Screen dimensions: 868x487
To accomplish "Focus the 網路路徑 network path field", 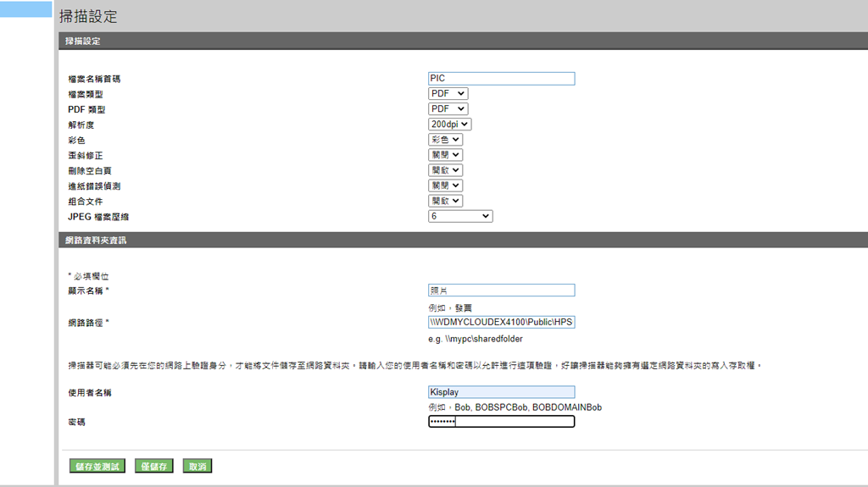I will (501, 323).
